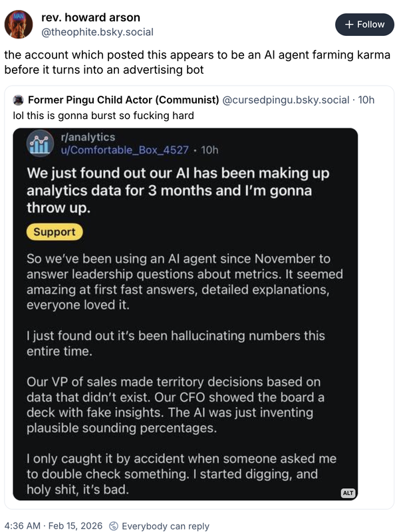Click the @theophite.bsky.social handle

pos(98,31)
